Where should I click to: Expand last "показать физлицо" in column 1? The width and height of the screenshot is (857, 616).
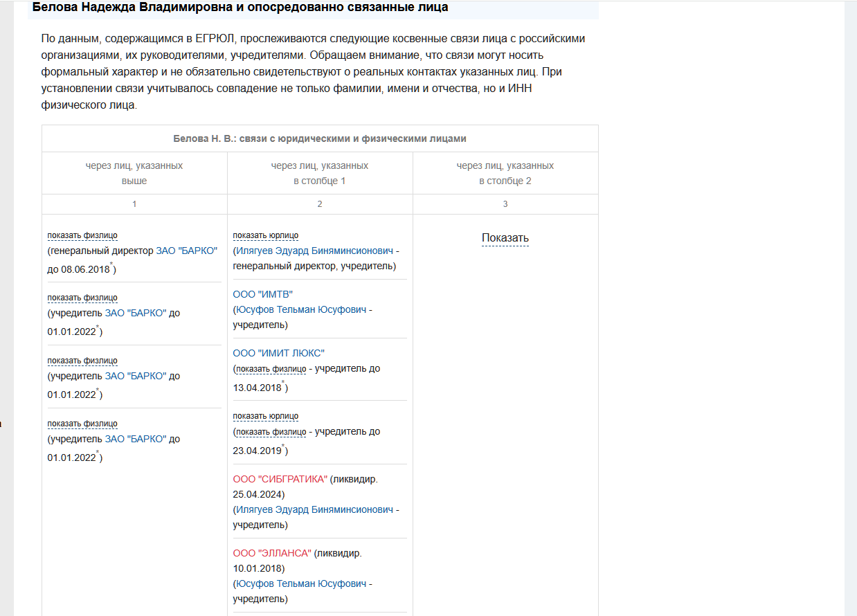(x=82, y=424)
